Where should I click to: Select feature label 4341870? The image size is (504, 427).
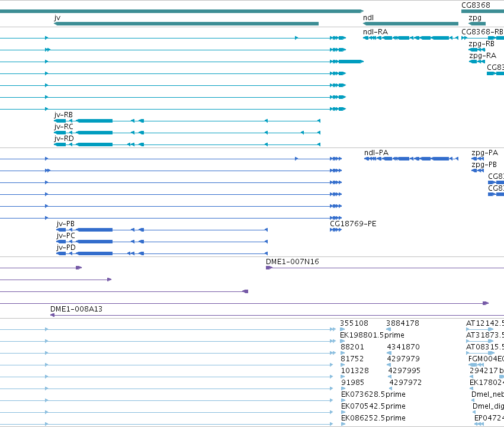coord(403,347)
